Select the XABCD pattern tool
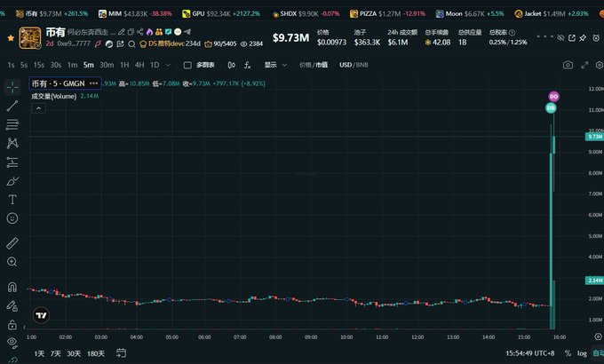 tap(12, 143)
